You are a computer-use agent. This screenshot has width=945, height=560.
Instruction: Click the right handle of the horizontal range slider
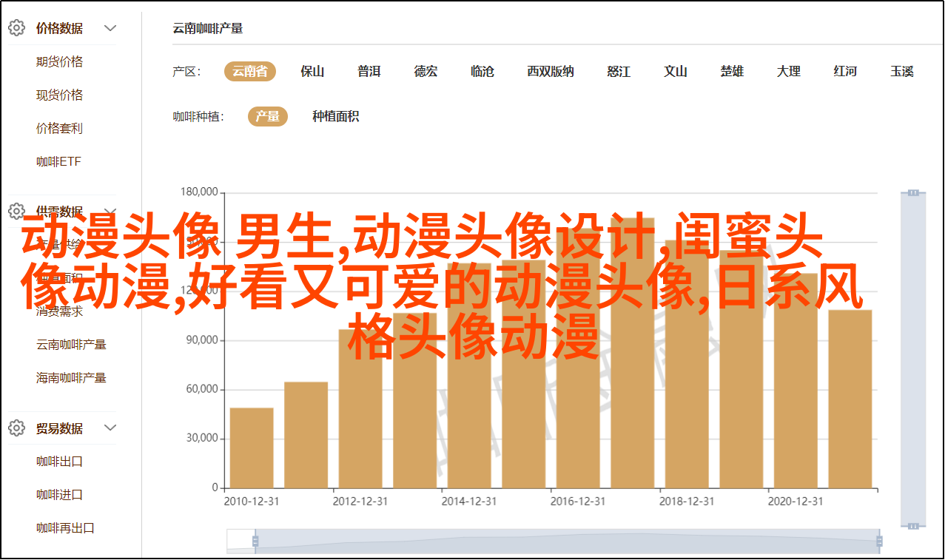[878, 542]
